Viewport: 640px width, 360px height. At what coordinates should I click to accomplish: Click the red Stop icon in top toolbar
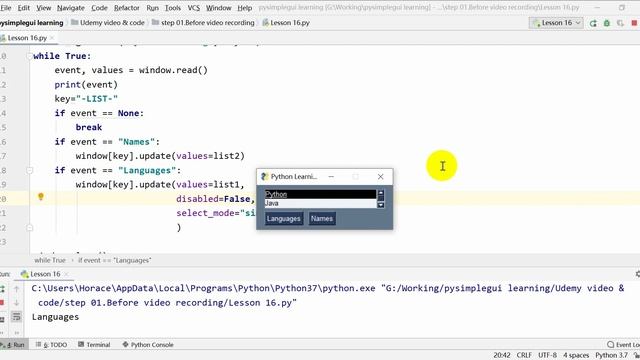634,23
